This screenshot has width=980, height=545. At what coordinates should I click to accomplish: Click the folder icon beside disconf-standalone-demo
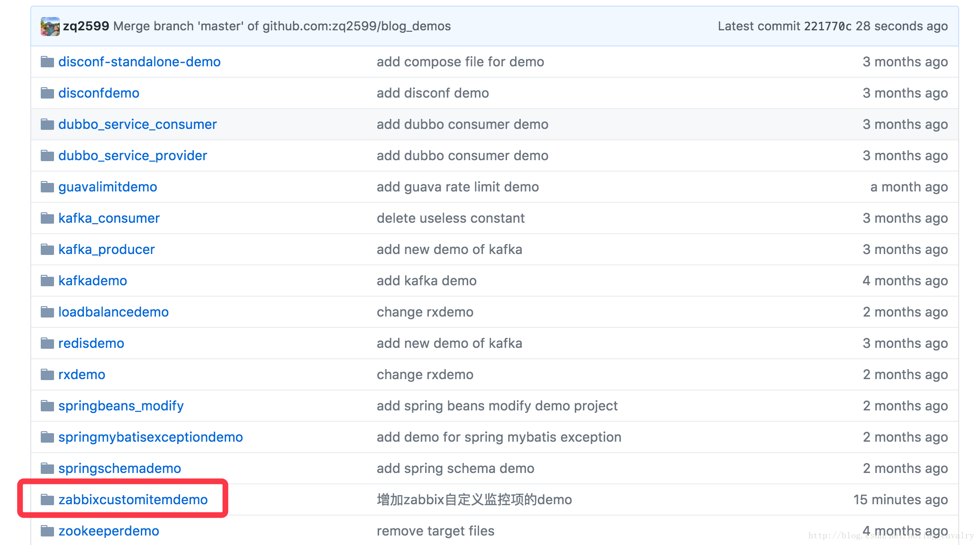tap(47, 62)
